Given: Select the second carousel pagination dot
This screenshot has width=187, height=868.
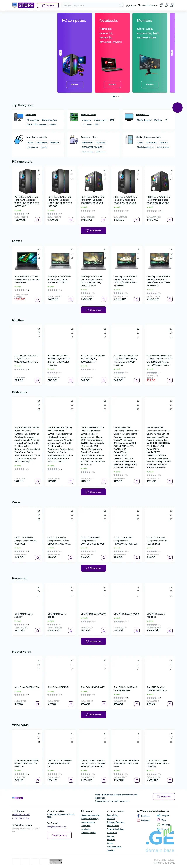Looking at the screenshot, I should (116, 97).
